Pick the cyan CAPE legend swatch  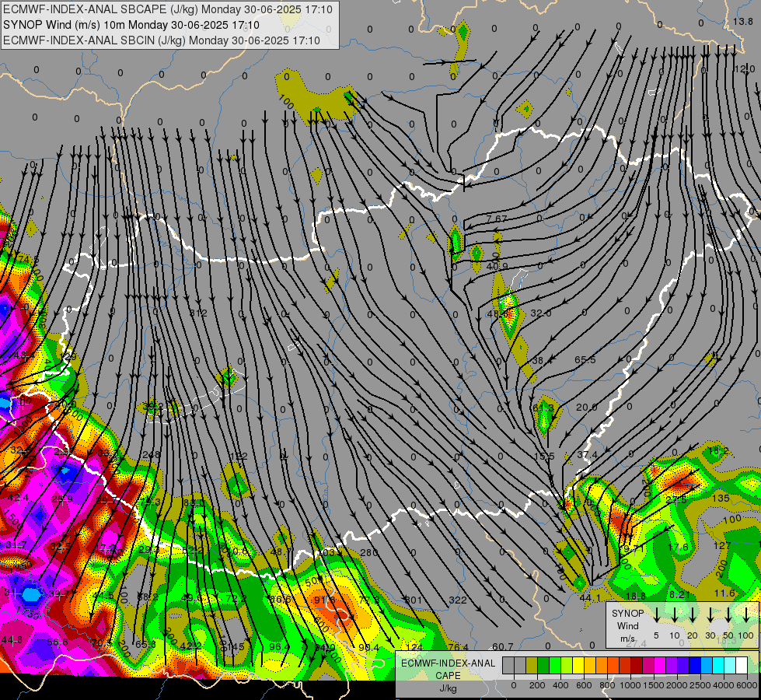(718, 665)
